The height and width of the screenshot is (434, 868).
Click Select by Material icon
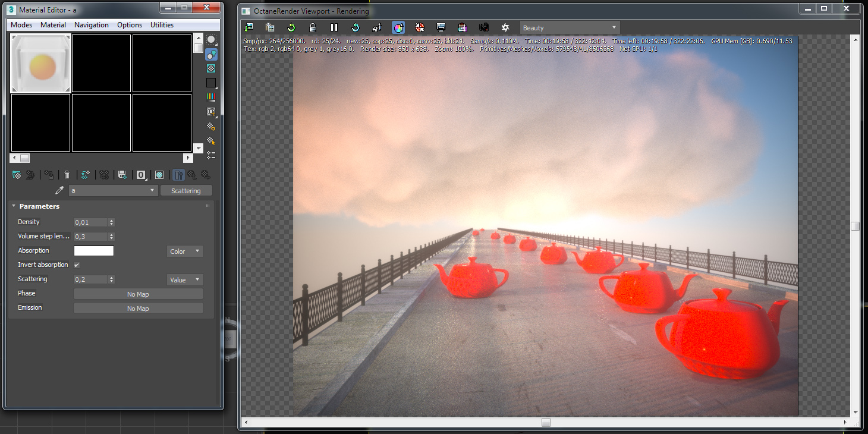click(x=211, y=141)
